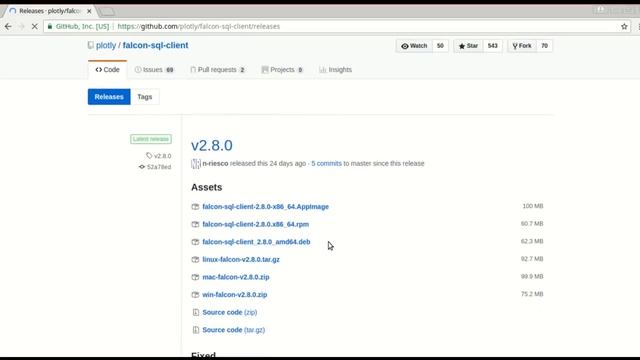Image resolution: width=640 pixels, height=360 pixels.
Task: Download falcon-sql-client_2.8.0_amd64.deb
Action: [x=256, y=242]
